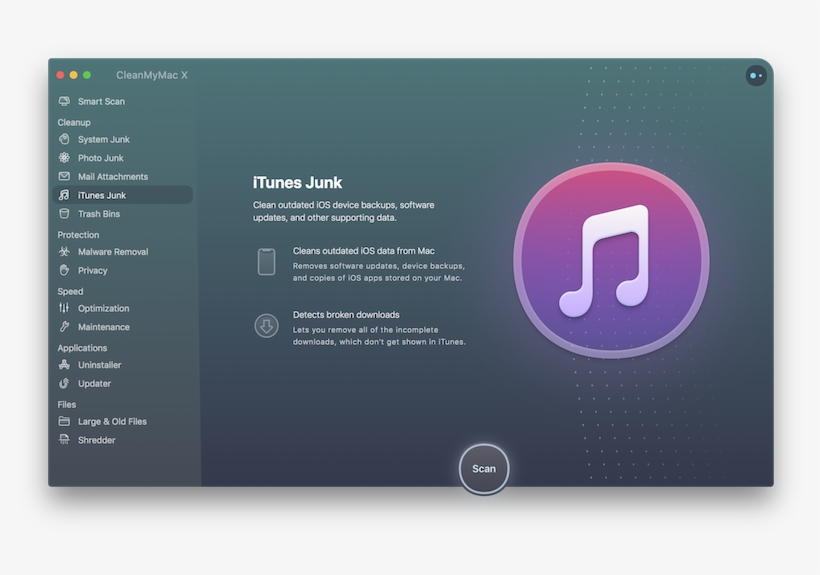Click the Files section header
Viewport: 820px width, 575px height.
(x=66, y=404)
